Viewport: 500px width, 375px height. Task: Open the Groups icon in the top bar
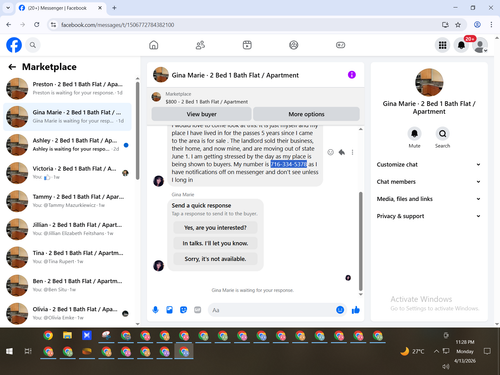(x=294, y=45)
